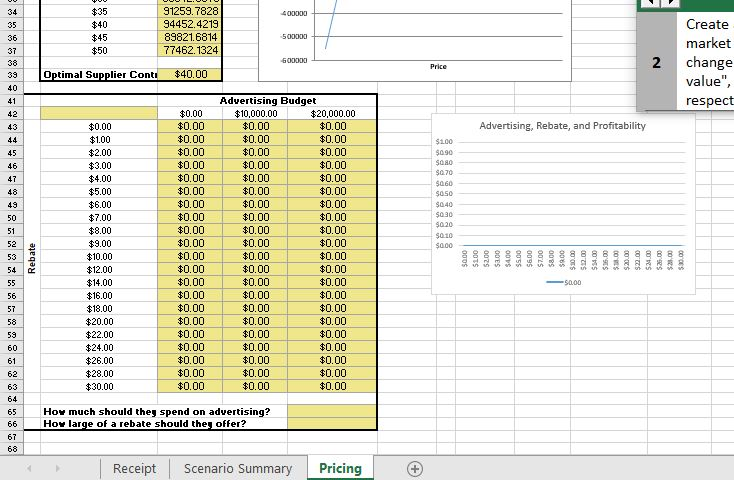
Task: Select the 'Advertising, Rebate, and Profitability' chart title
Action: tap(562, 126)
